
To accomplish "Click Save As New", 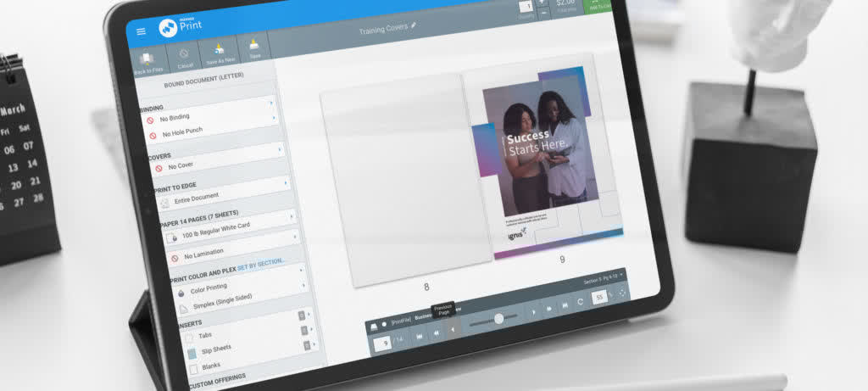I will 220,53.
